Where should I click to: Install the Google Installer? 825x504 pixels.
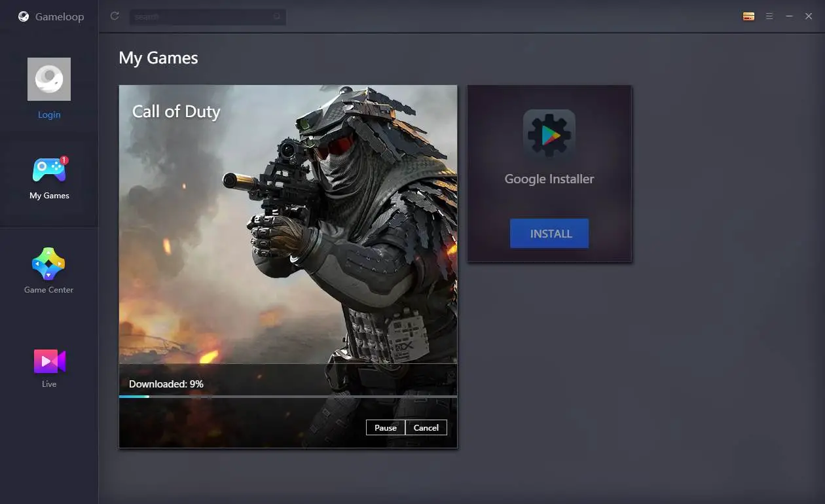549,234
